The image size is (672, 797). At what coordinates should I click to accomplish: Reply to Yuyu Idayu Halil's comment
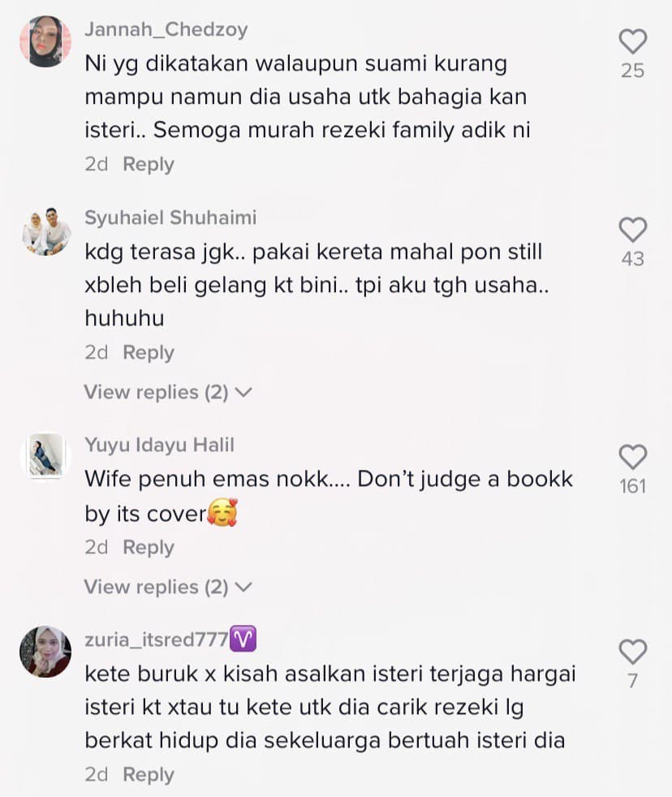(149, 547)
